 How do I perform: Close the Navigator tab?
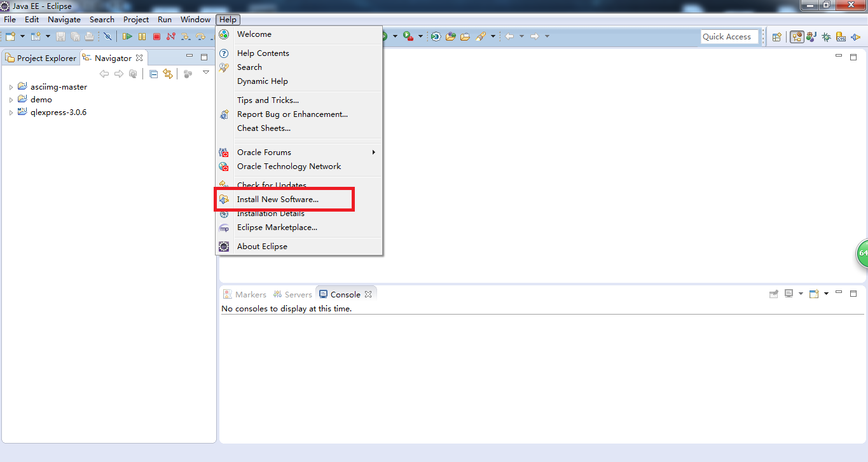click(x=140, y=58)
